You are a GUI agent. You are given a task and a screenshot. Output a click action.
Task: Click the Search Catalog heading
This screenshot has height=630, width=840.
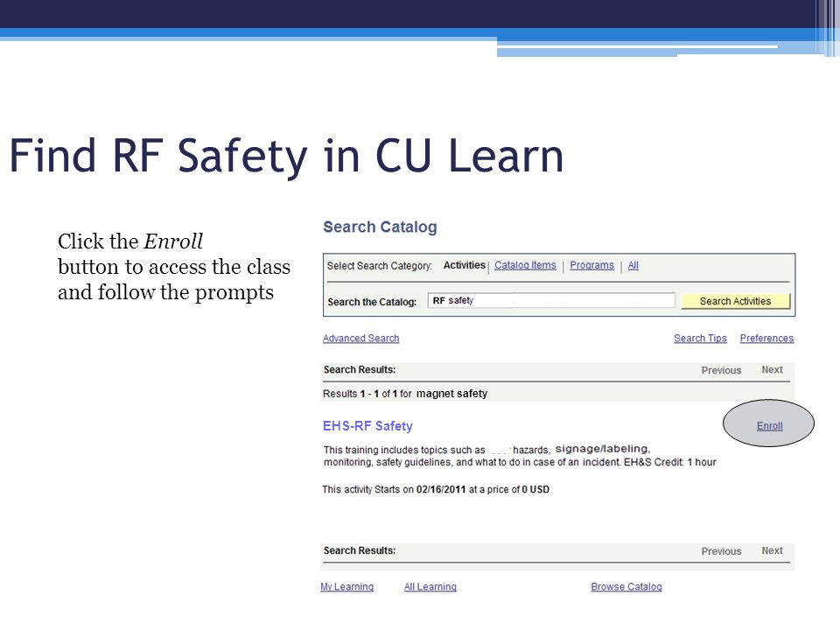pyautogui.click(x=380, y=227)
